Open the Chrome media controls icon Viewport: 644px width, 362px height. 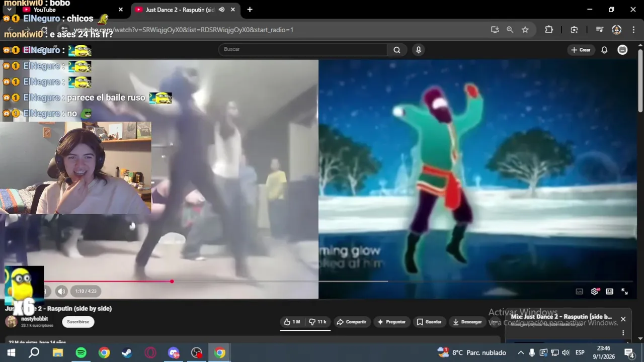(599, 30)
